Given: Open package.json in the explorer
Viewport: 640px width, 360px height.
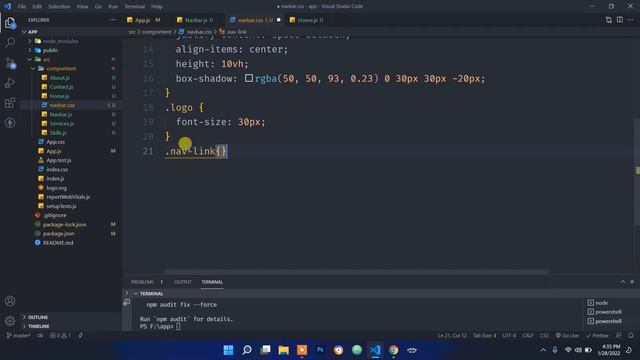Looking at the screenshot, I should (58, 233).
